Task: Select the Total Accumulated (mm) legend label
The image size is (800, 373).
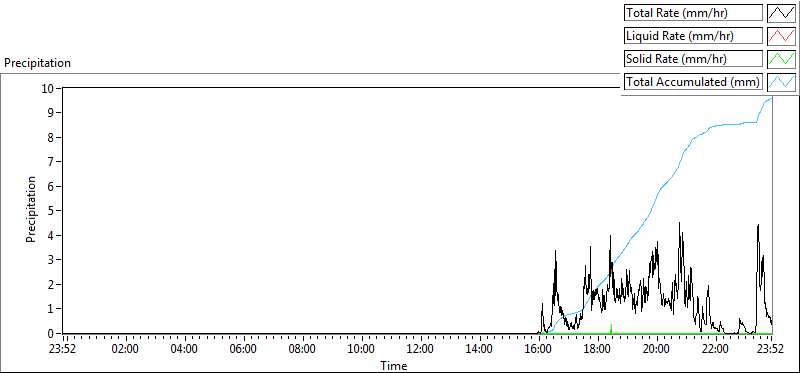Action: pos(693,82)
